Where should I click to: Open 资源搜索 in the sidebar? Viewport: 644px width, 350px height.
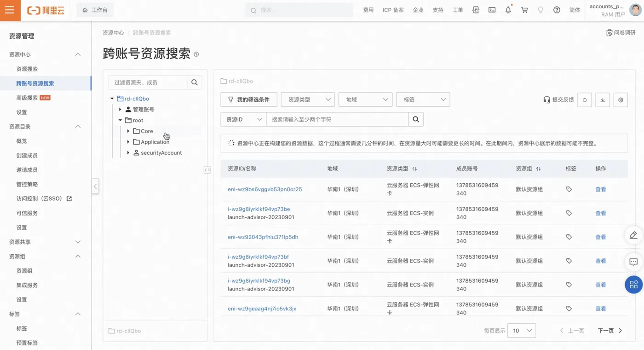click(x=27, y=69)
